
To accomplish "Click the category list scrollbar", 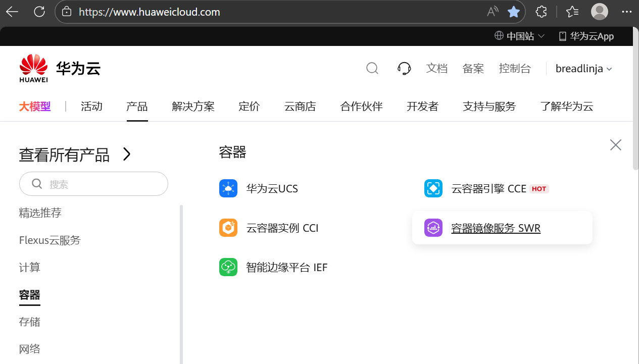I will pyautogui.click(x=182, y=284).
